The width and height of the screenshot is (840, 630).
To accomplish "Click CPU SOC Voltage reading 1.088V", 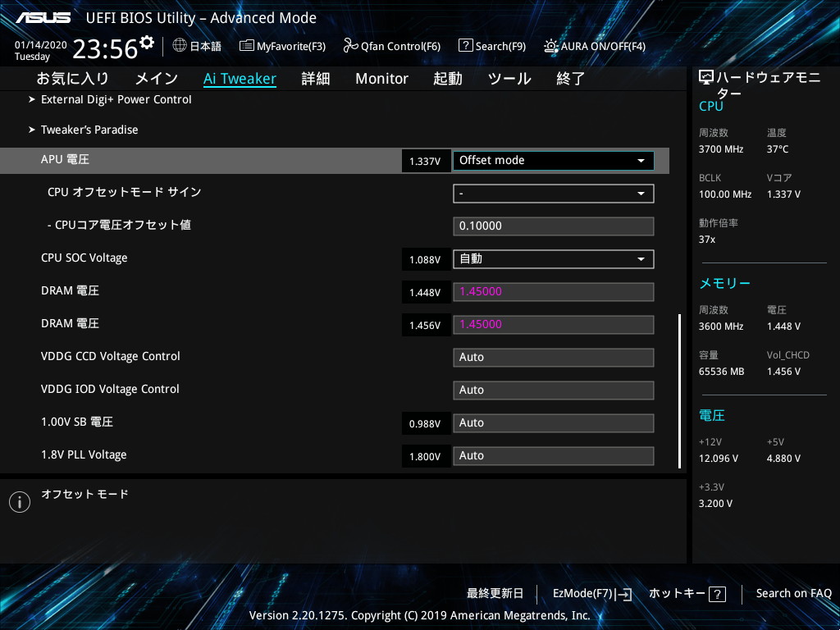I will click(x=425, y=260).
